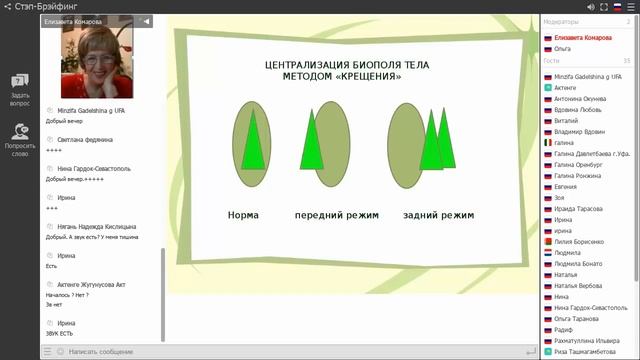640x360 pixels.
Task: Click the slide label 'передний режим'
Action: click(x=337, y=215)
